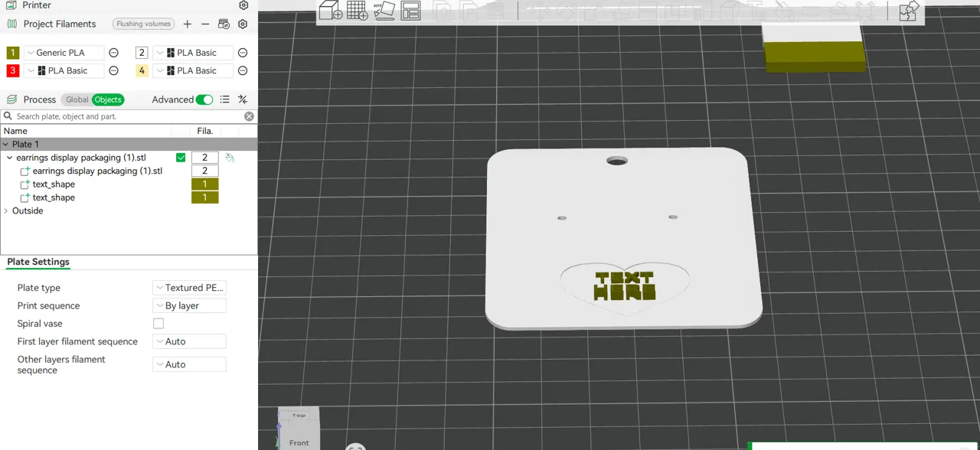The height and width of the screenshot is (450, 980).
Task: Change filament cell of earrings object row
Action: (x=205, y=158)
